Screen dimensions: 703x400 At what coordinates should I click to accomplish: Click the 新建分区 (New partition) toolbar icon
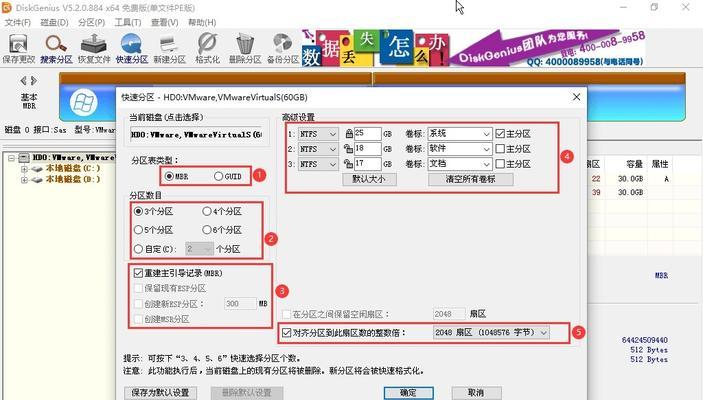click(169, 49)
